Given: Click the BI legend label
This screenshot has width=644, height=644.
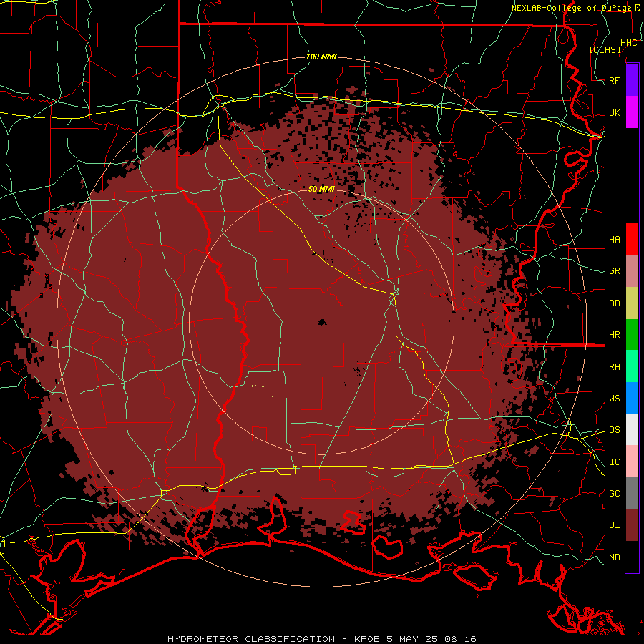Looking at the screenshot, I should [x=615, y=525].
